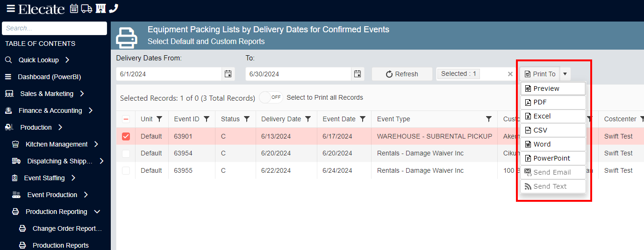Open calendar picker for the To date
644x250 pixels.
tap(358, 74)
